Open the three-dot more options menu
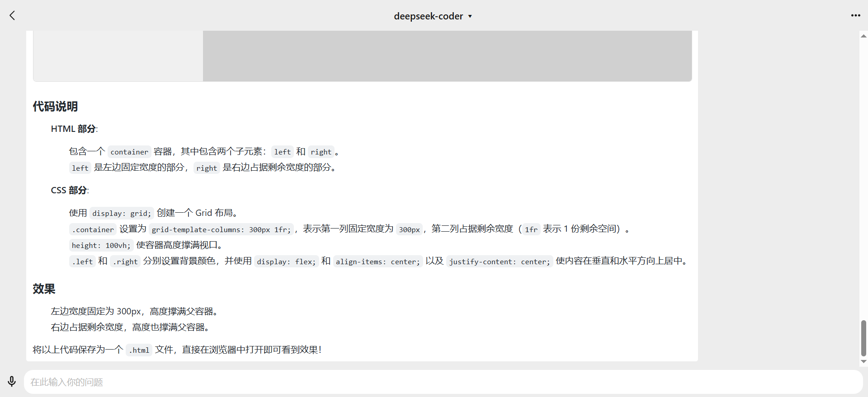The width and height of the screenshot is (868, 397). coord(855,15)
